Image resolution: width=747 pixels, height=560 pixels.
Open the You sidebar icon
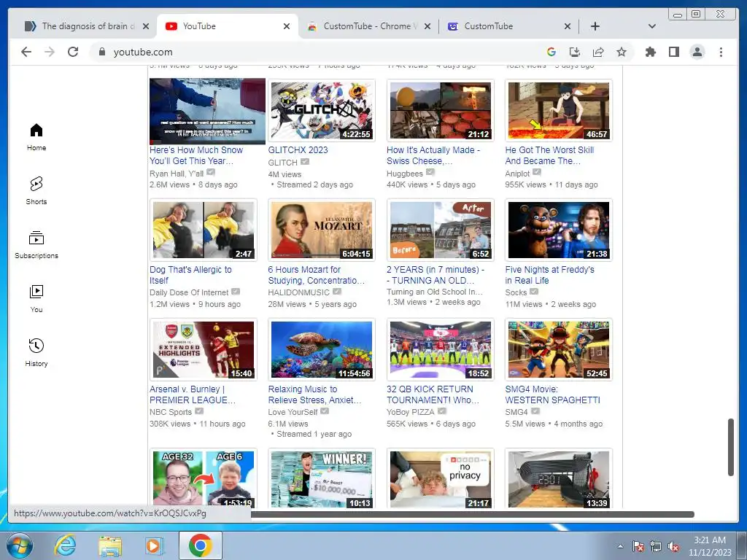pyautogui.click(x=36, y=298)
